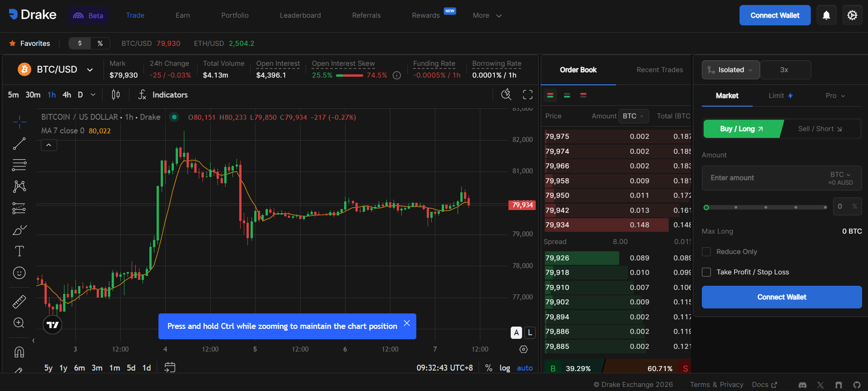Screen dimensions: 868x391
Task: Toggle percent scale in chart footer
Action: 488,368
